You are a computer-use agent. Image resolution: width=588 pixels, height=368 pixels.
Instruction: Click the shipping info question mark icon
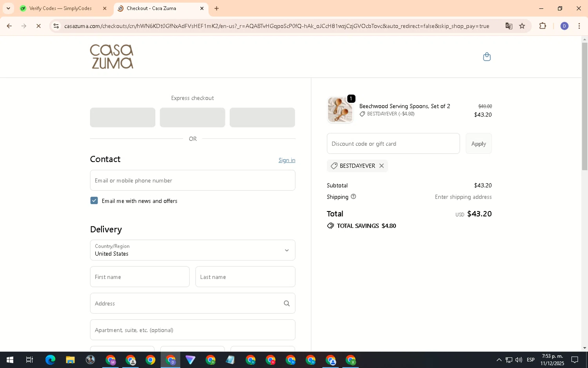(x=353, y=197)
